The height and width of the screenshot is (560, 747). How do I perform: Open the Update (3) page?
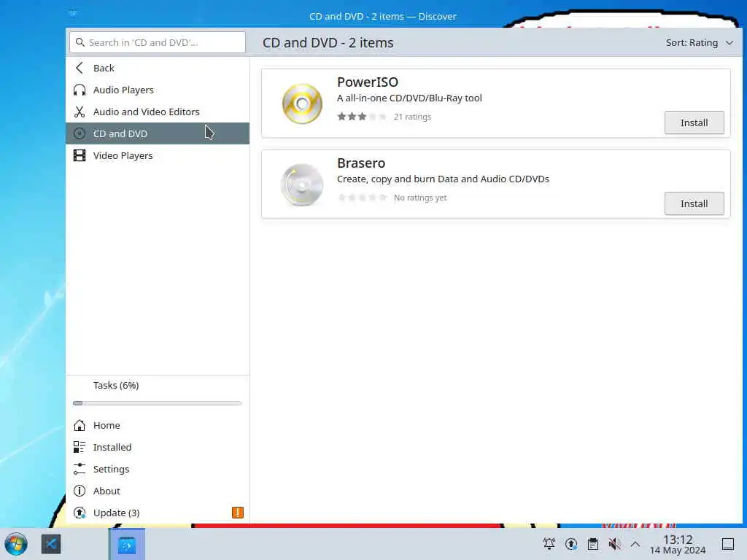coord(158,513)
